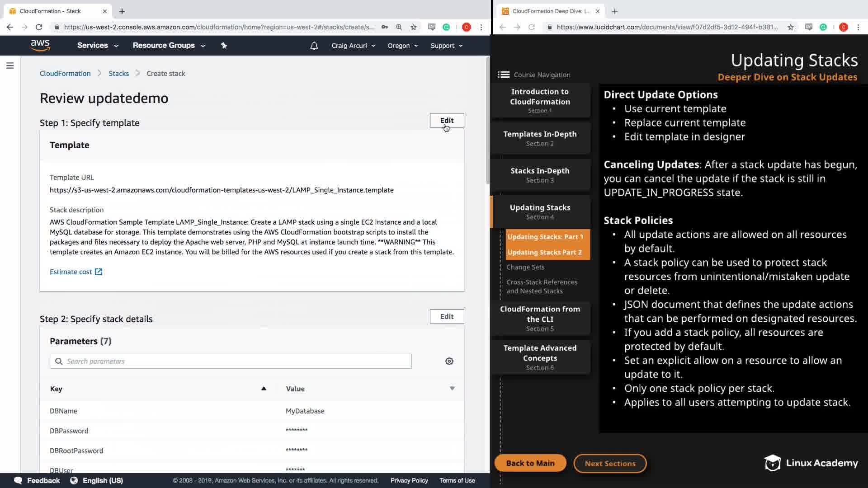Click the AWS logo home icon
This screenshot has height=488, width=868.
coord(40,45)
